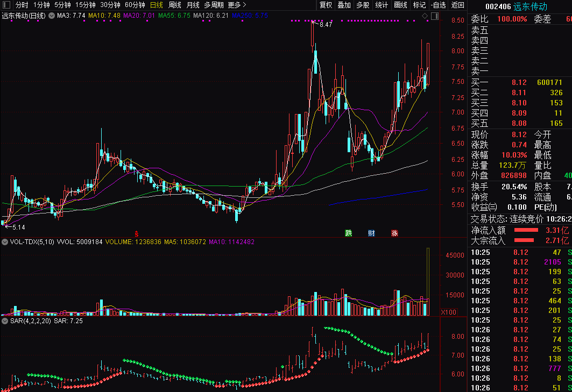The image size is (572, 392).
Task: Click the 返回 back button
Action: pos(457,5)
